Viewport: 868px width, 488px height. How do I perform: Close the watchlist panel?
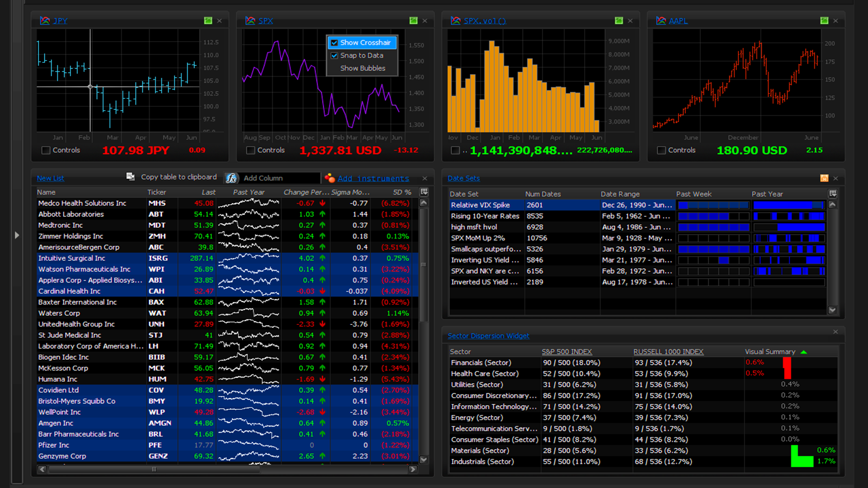[425, 178]
